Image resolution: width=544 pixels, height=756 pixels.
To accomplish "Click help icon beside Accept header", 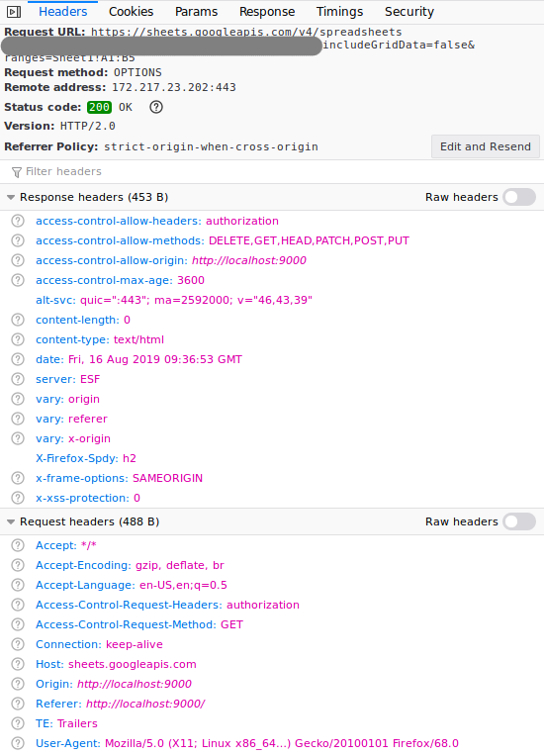I will (x=18, y=545).
